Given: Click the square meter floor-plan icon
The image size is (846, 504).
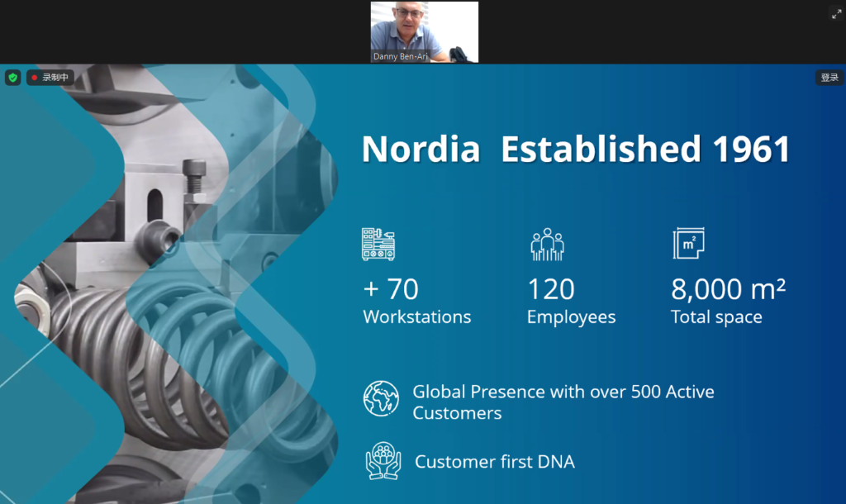Looking at the screenshot, I should click(688, 244).
